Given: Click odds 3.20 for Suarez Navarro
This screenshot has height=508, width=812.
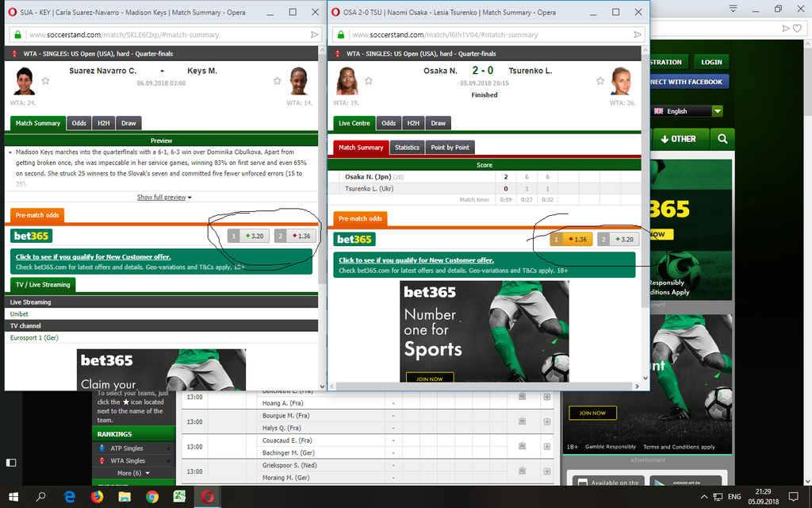Looking at the screenshot, I should point(248,236).
